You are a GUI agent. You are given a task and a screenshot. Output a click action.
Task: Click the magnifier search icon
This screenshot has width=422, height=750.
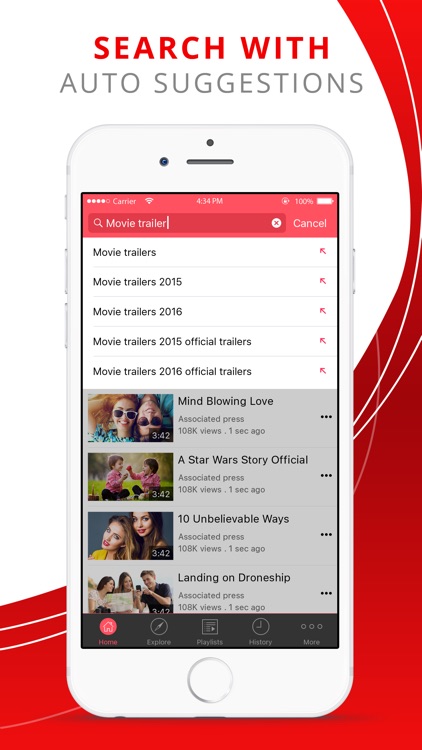[98, 223]
